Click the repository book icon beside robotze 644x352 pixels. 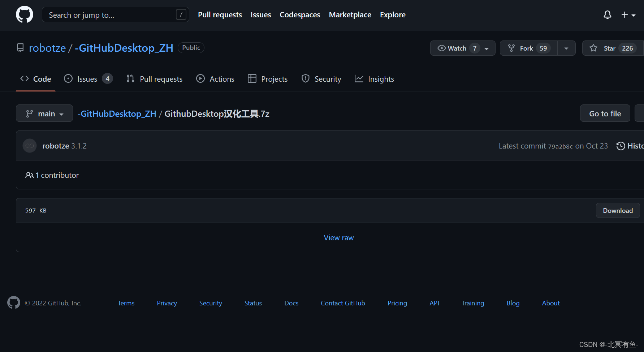tap(20, 48)
